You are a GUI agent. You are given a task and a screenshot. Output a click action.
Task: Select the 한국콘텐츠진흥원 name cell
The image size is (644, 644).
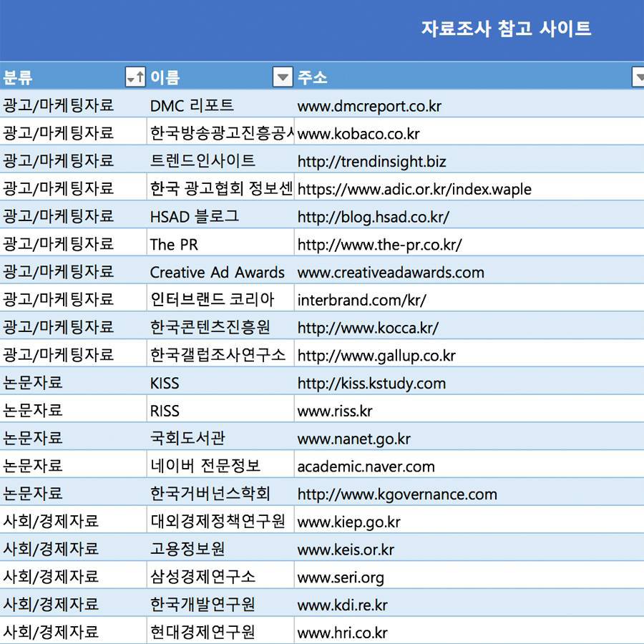(x=220, y=326)
